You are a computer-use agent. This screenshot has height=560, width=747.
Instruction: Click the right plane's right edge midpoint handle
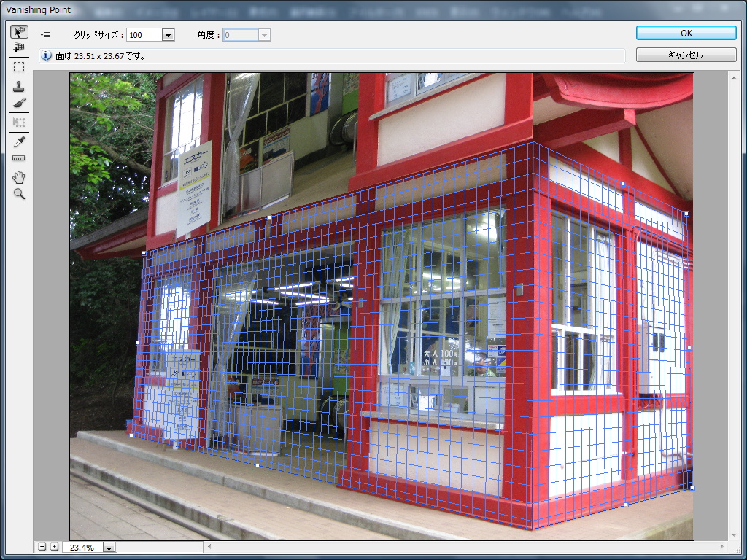click(689, 348)
